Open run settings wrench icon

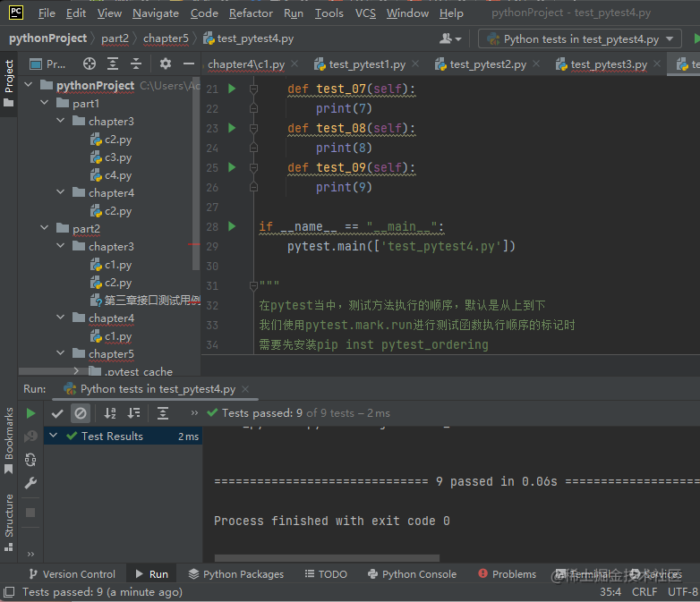pyautogui.click(x=30, y=483)
